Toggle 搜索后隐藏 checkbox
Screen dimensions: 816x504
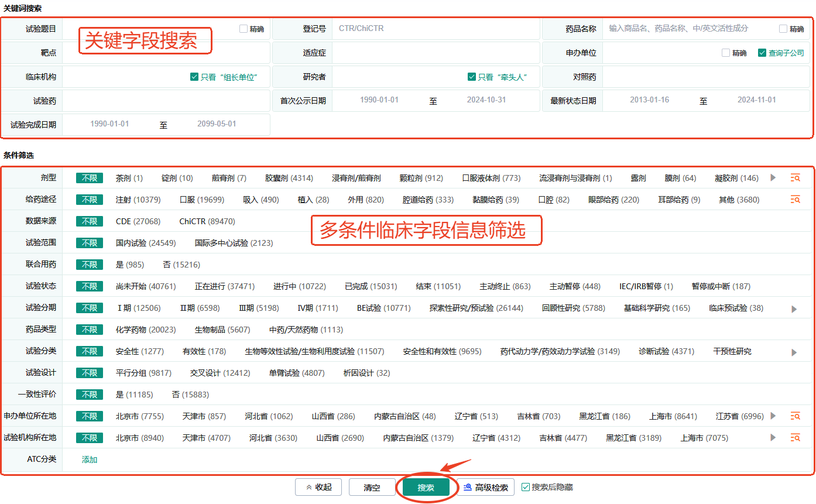[526, 487]
